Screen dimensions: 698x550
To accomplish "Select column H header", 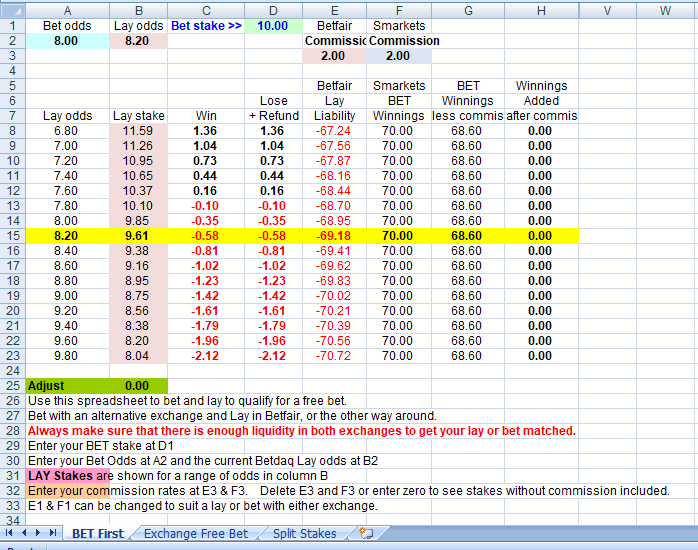I will click(541, 9).
